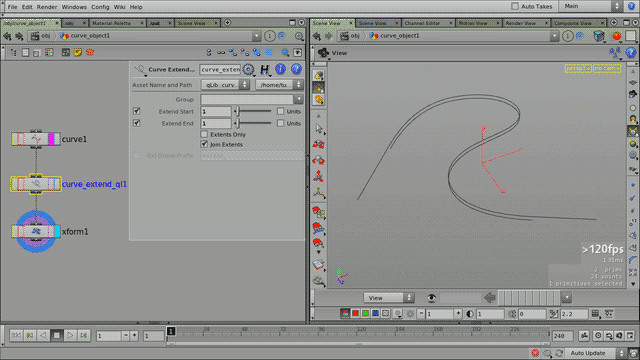The width and height of the screenshot is (640, 360).
Task: Open the Windows menu
Action: [74, 7]
